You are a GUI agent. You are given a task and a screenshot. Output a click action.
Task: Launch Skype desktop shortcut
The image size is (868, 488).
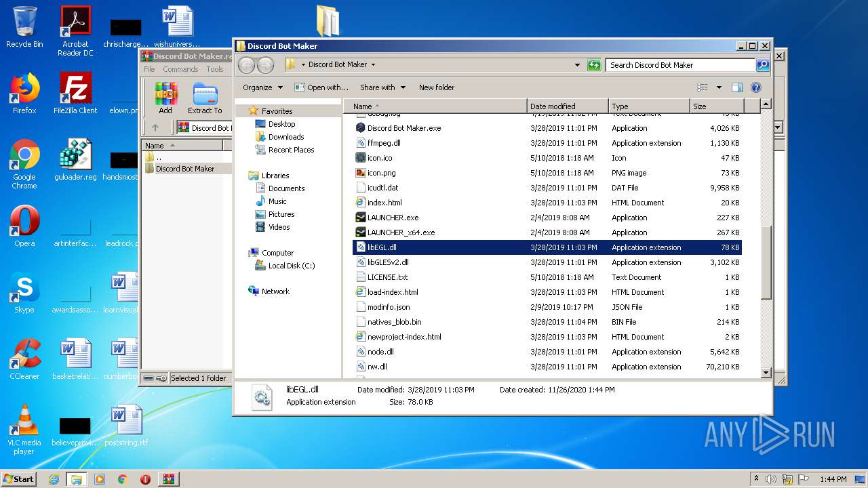24,292
